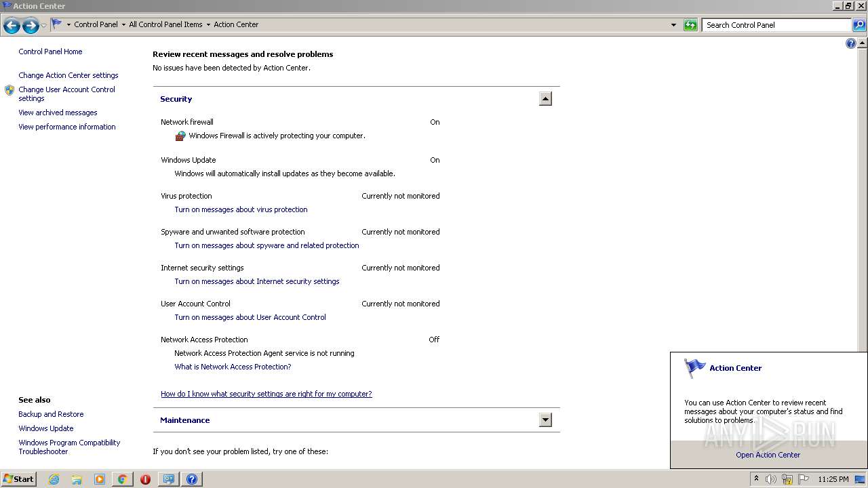Go back with the Back arrow button
868x488 pixels.
tap(12, 26)
